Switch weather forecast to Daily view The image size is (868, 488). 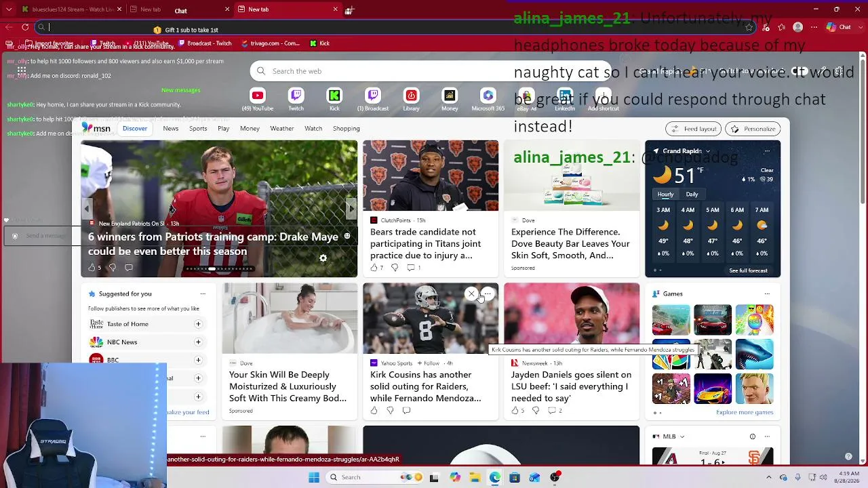(x=692, y=195)
